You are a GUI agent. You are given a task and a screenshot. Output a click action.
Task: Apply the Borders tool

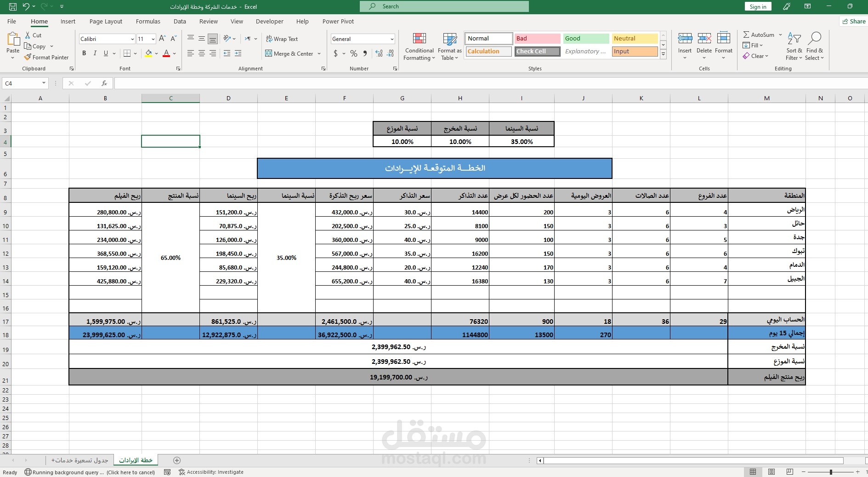[x=127, y=53]
